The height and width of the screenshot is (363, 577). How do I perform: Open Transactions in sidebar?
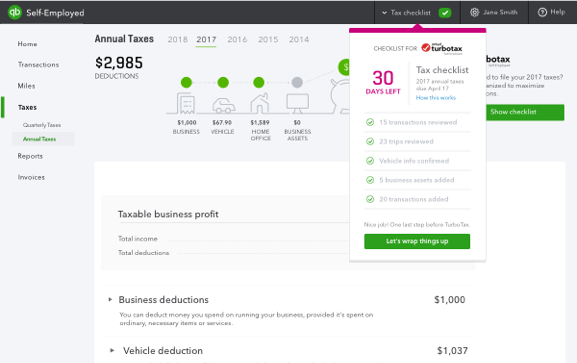pyautogui.click(x=38, y=64)
